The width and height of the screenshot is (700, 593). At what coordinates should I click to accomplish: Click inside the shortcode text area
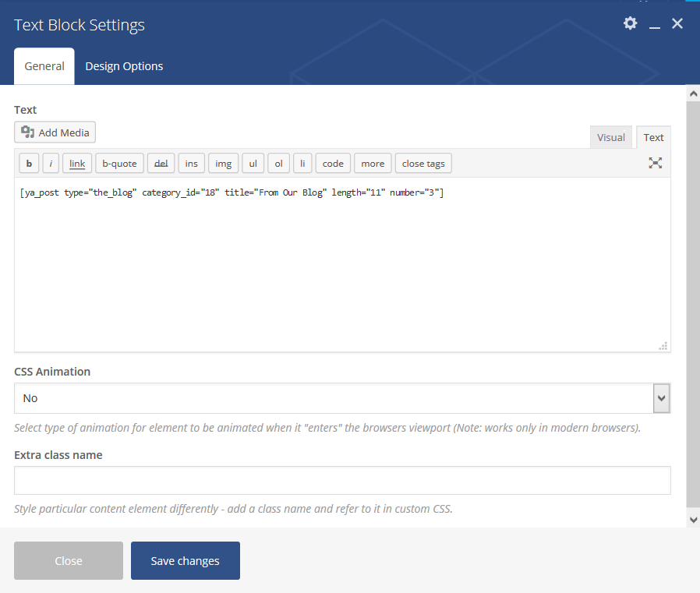342,265
